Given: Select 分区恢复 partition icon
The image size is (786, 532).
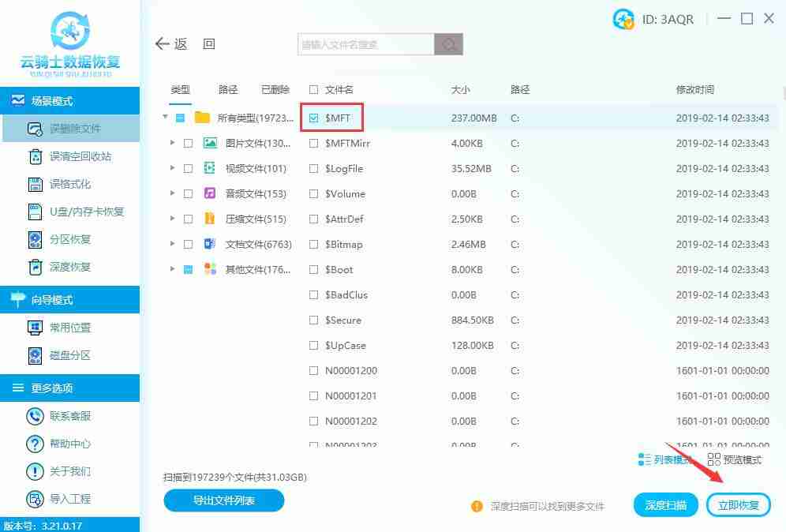Looking at the screenshot, I should click(35, 239).
